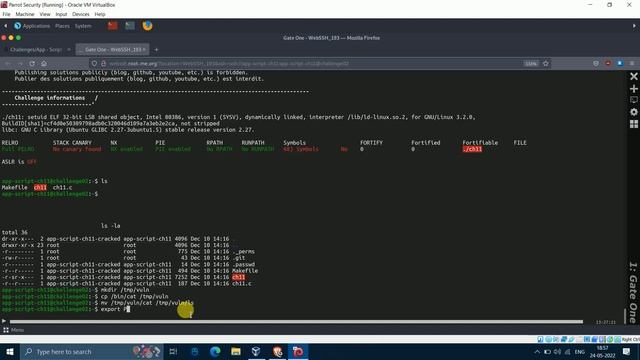
Task: Open the VirtualBox Help menu
Action: pos(100,14)
